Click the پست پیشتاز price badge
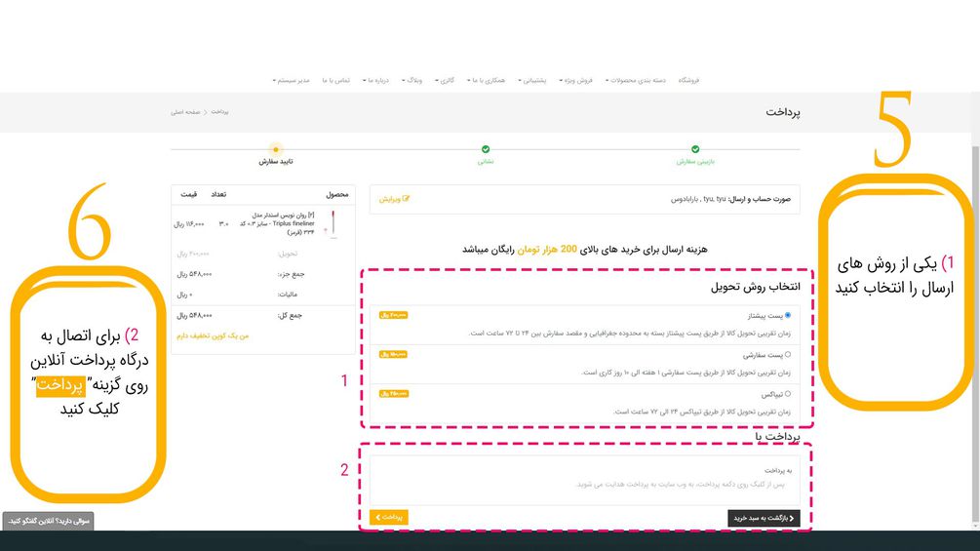This screenshot has width=980, height=551. 393,315
